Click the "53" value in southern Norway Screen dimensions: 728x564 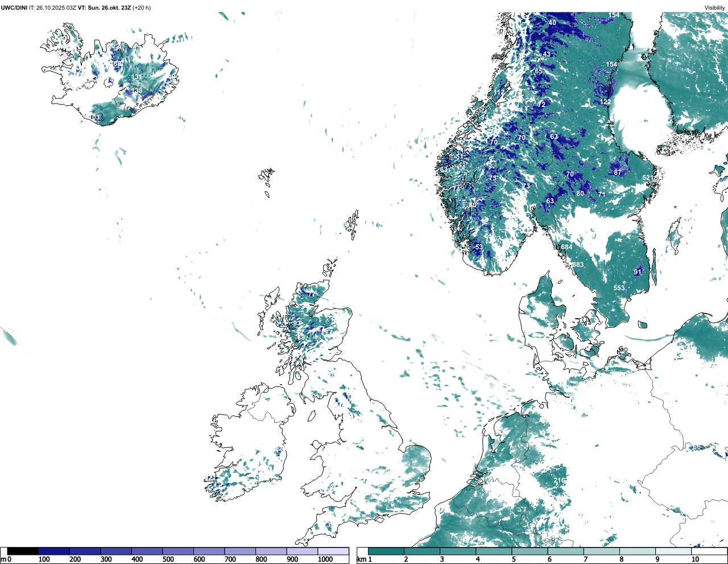478,247
